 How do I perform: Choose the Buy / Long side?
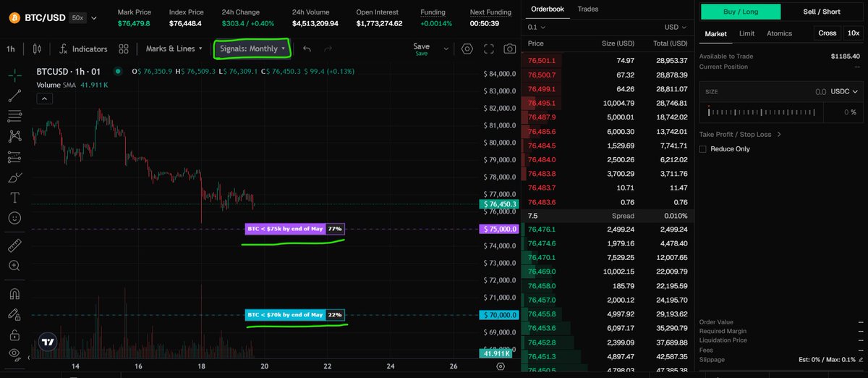click(741, 12)
